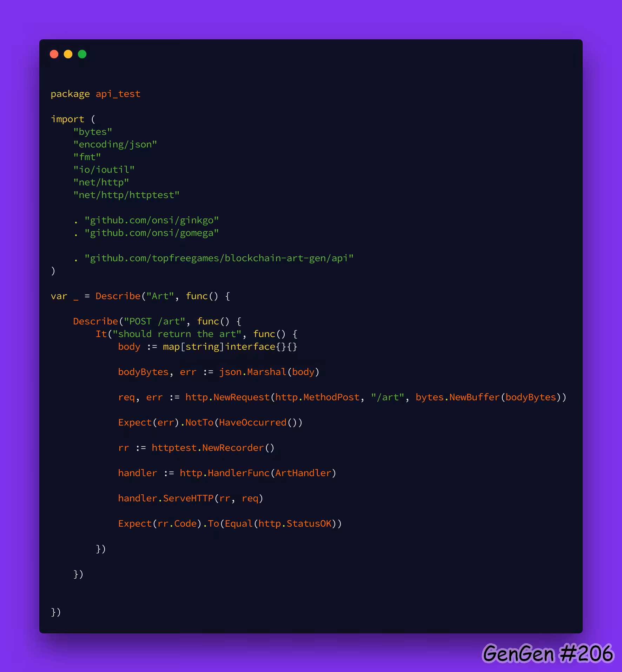The image size is (622, 672).
Task: Click the red close window dot
Action: tap(54, 54)
